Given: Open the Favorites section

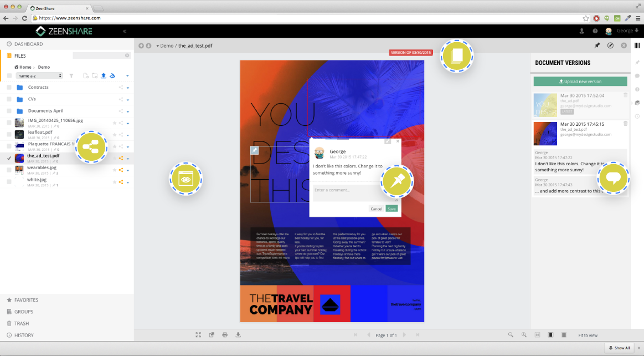Looking at the screenshot, I should coord(23,300).
